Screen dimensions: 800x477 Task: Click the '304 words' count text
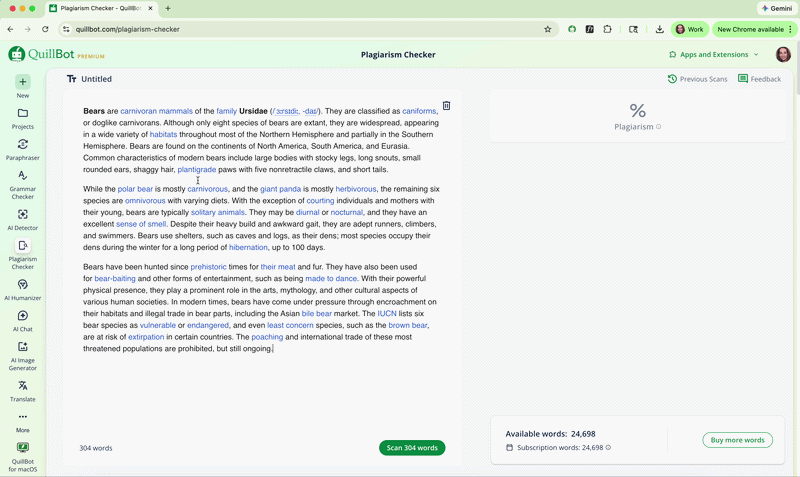click(95, 448)
